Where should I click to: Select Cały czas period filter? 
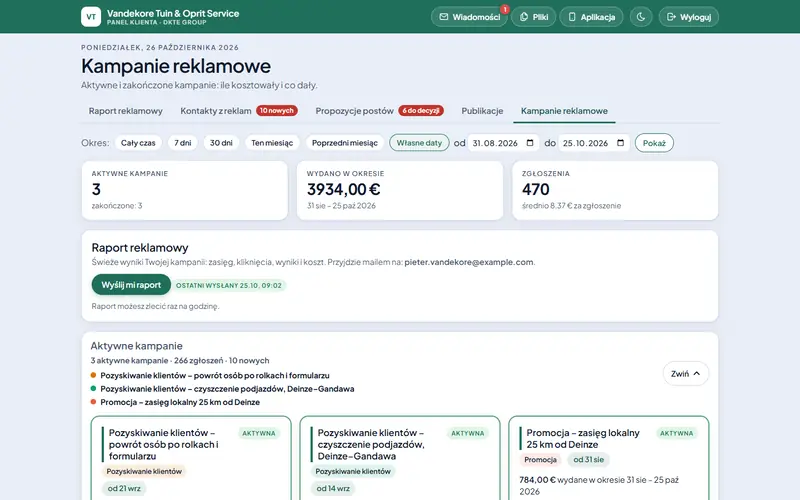tap(138, 143)
